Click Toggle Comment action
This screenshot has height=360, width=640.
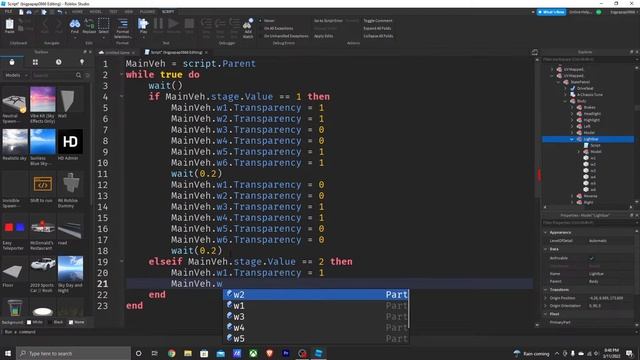[378, 20]
